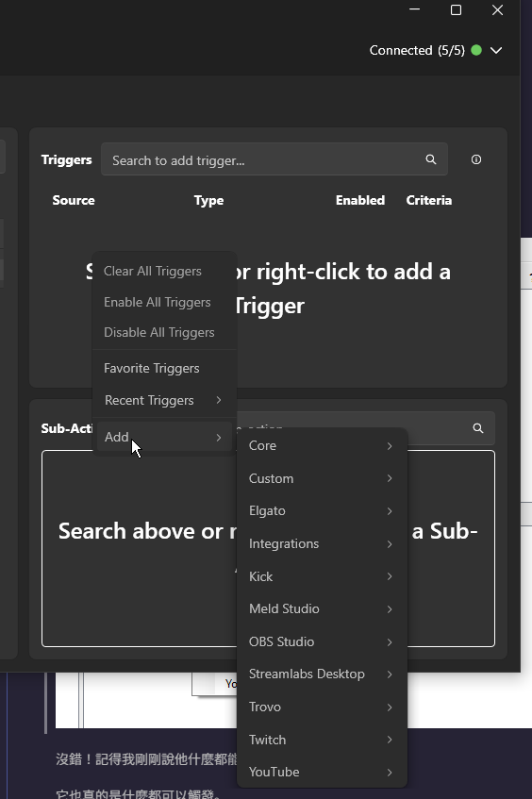Open the Add submenu entry
The width and height of the screenshot is (532, 799).
pos(164,437)
